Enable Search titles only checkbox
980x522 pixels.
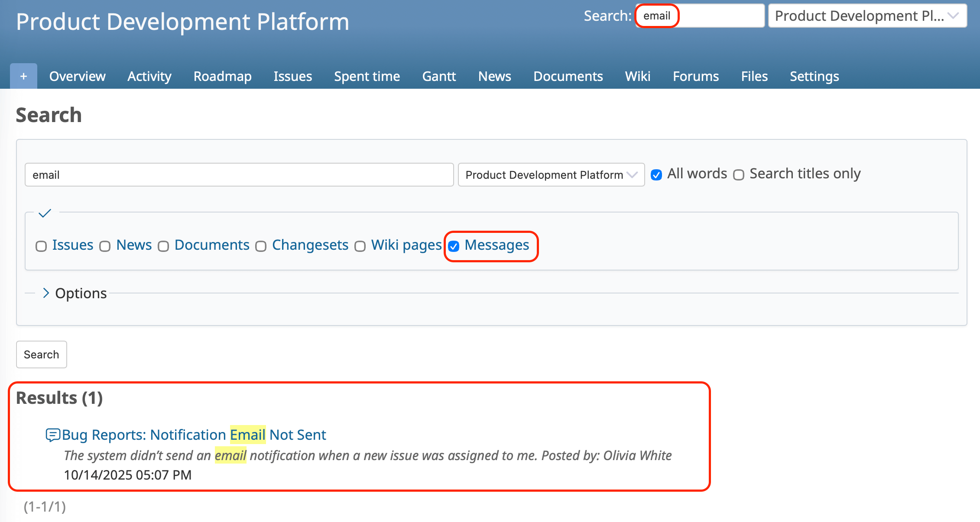739,175
